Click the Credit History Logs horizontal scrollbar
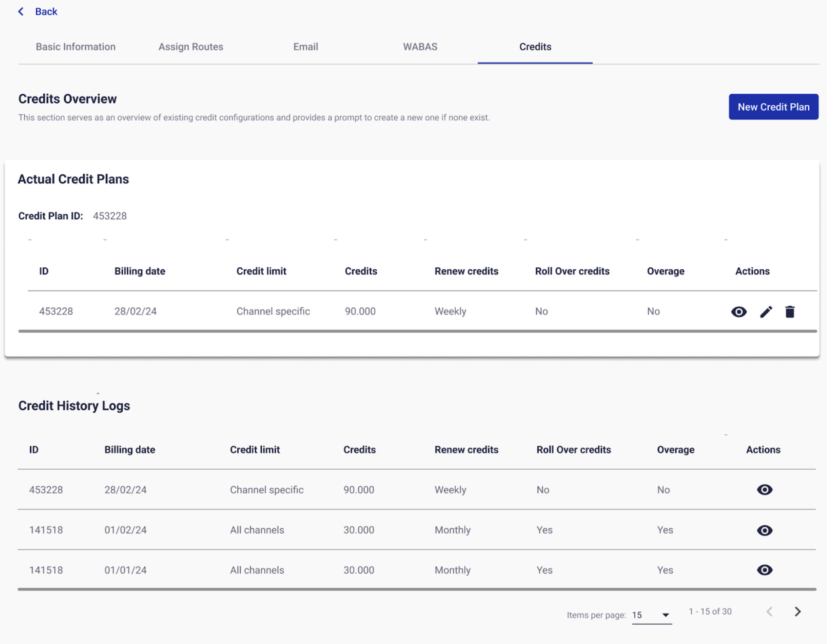Screen dimensions: 827x644 click(x=417, y=589)
